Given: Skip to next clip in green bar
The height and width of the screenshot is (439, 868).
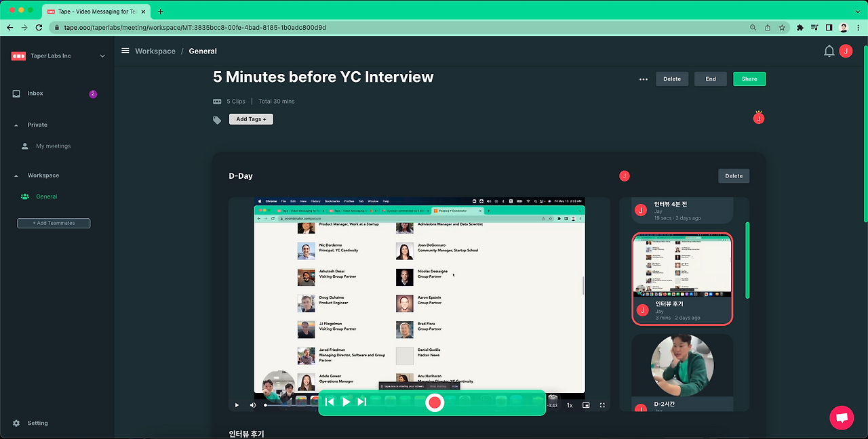Looking at the screenshot, I should (361, 402).
